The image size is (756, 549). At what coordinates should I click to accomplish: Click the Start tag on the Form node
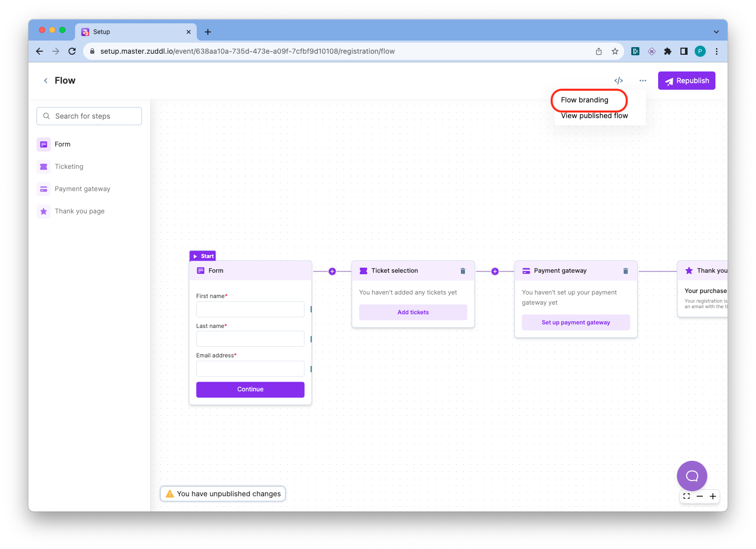pyautogui.click(x=203, y=256)
